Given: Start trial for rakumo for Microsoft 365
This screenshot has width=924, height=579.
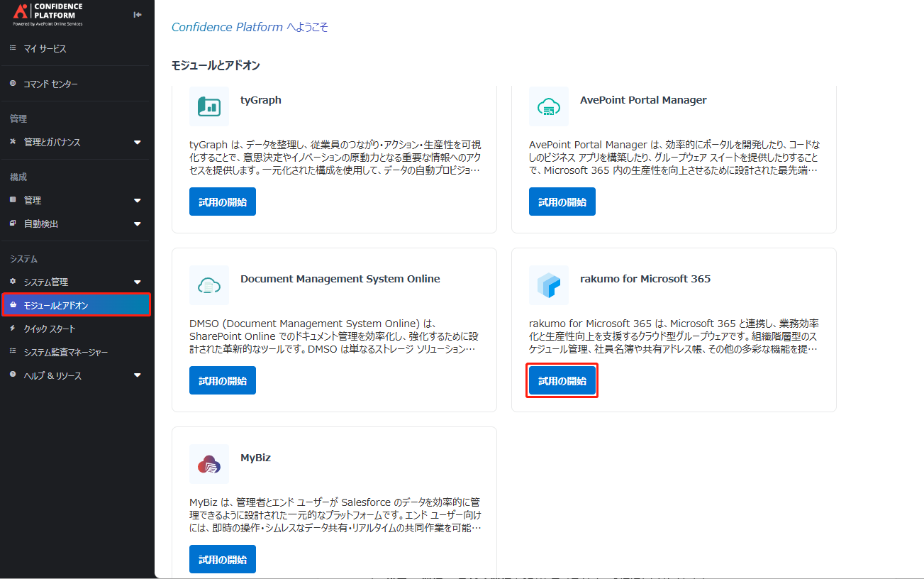Looking at the screenshot, I should pos(562,380).
